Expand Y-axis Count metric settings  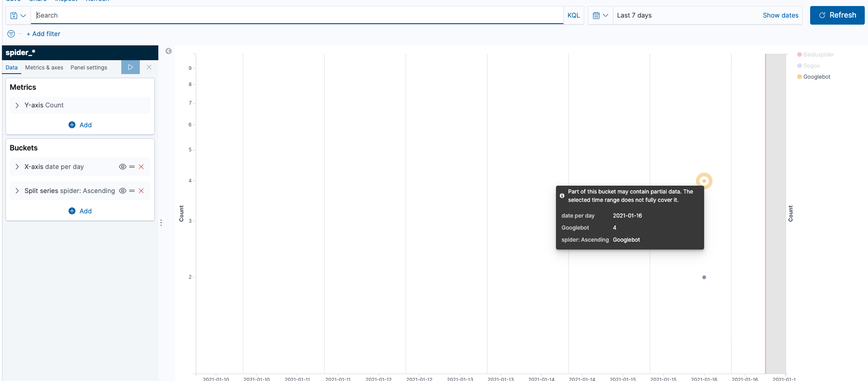click(x=17, y=106)
